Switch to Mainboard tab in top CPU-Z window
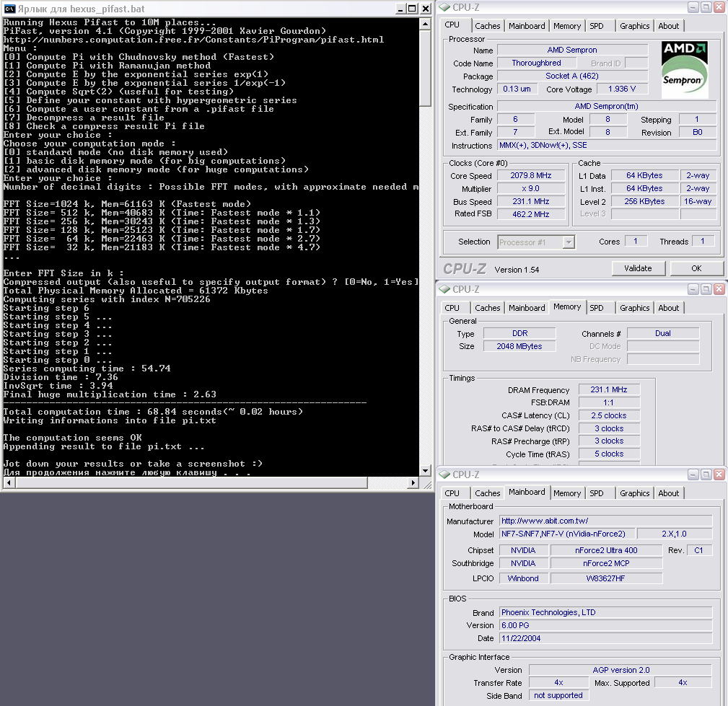The width and height of the screenshot is (728, 706). click(x=527, y=26)
